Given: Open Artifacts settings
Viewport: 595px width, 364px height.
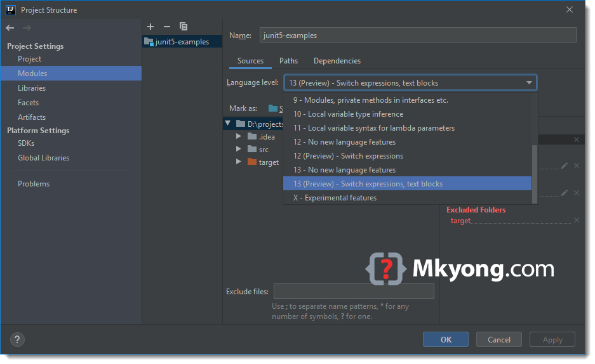Looking at the screenshot, I should pyautogui.click(x=32, y=117).
